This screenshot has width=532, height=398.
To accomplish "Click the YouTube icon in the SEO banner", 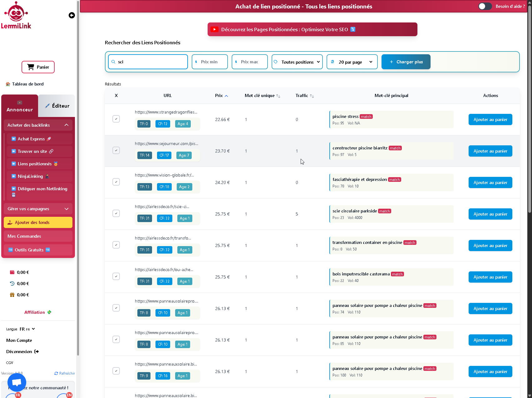I will coord(214,29).
